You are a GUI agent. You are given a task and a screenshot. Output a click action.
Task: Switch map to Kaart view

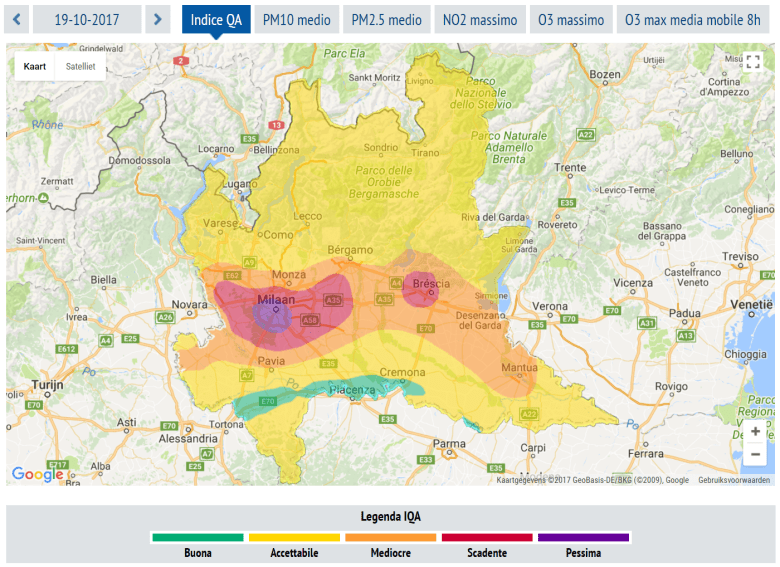pyautogui.click(x=35, y=66)
